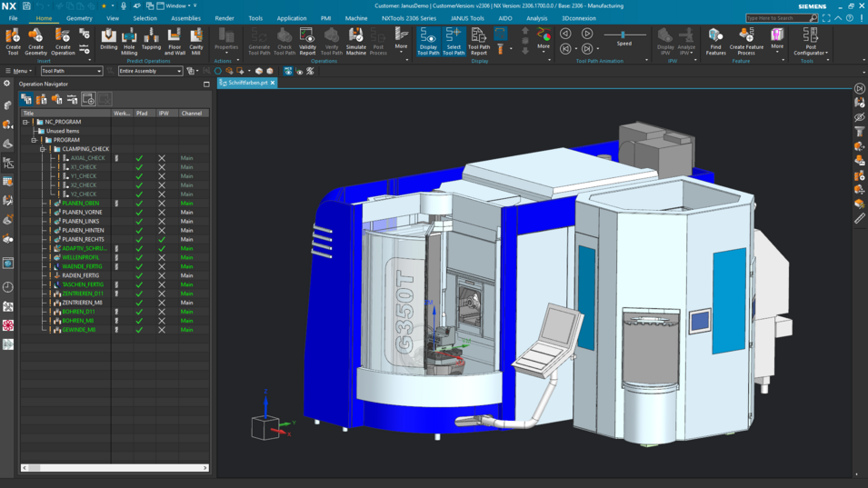This screenshot has height=488, width=868.
Task: Open the Tool Path Report
Action: (x=479, y=42)
